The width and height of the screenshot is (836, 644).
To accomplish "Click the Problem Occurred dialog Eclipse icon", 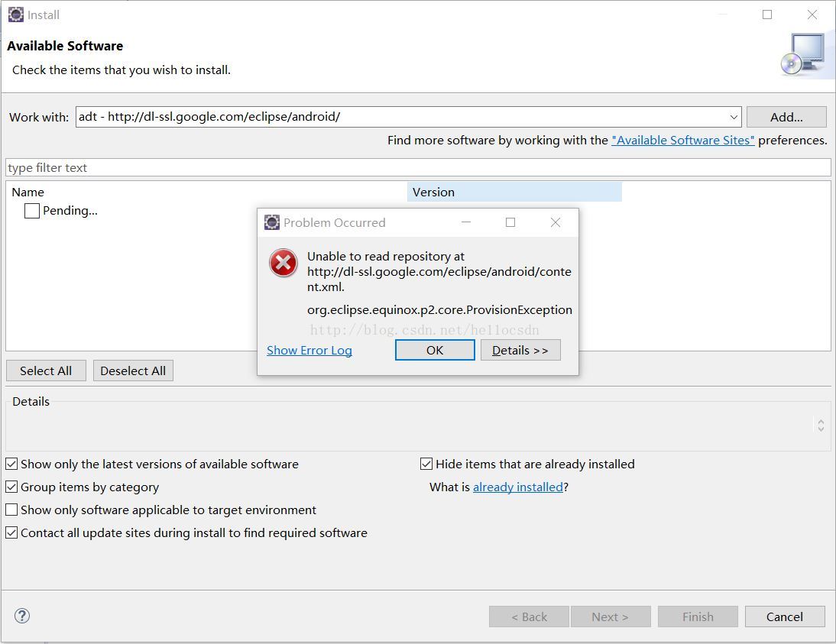I will pos(272,222).
